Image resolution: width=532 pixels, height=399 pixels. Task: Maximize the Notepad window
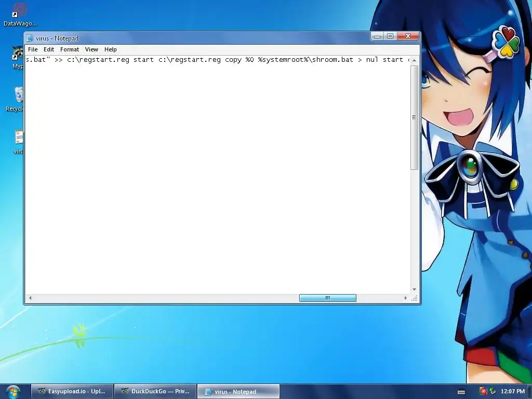click(390, 36)
